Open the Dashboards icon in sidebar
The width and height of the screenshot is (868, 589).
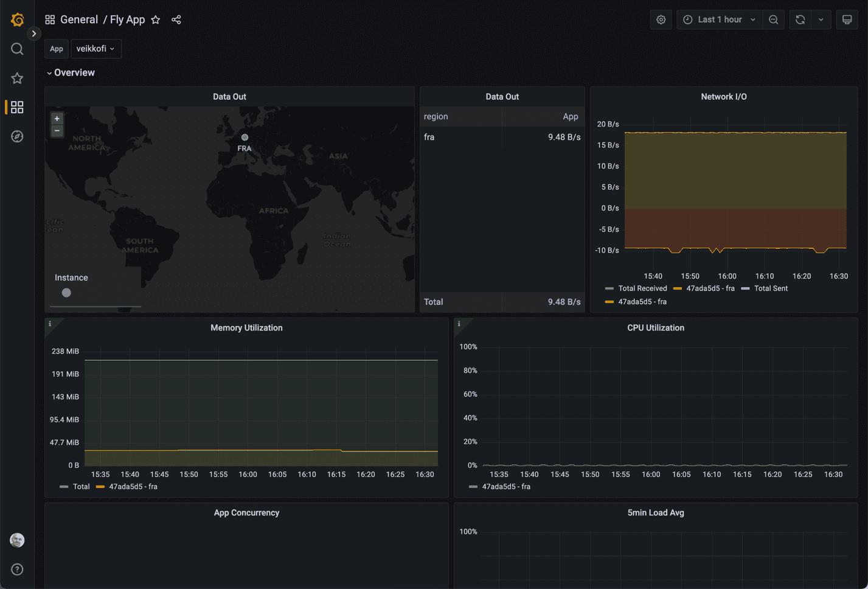coord(17,107)
